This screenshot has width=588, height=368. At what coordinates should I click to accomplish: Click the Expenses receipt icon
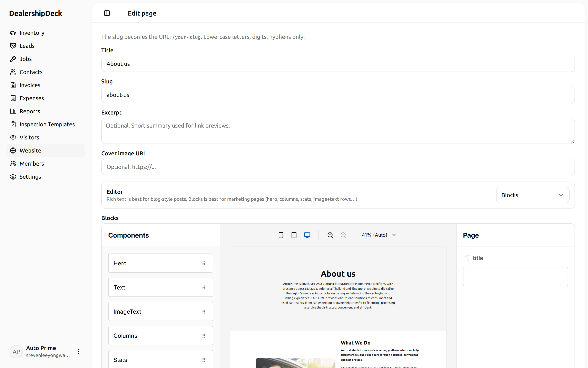click(13, 98)
